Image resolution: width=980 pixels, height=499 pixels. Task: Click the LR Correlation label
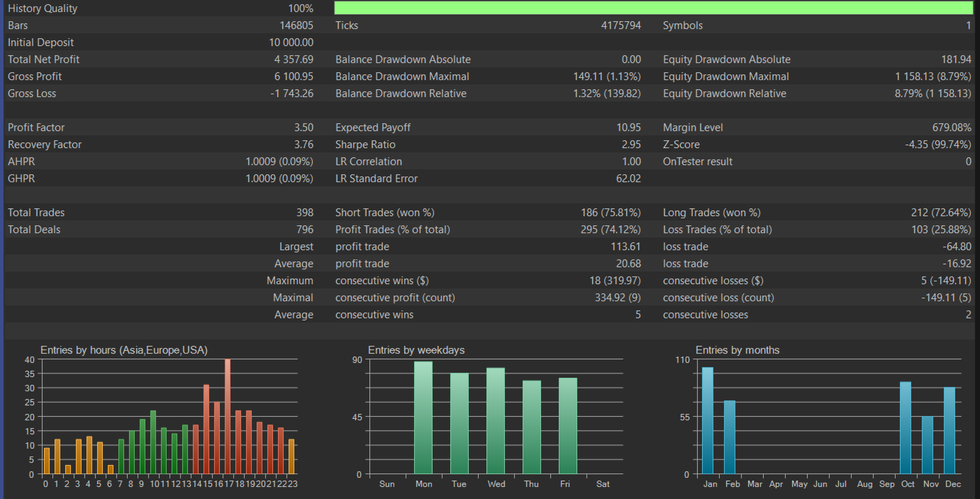(x=369, y=162)
